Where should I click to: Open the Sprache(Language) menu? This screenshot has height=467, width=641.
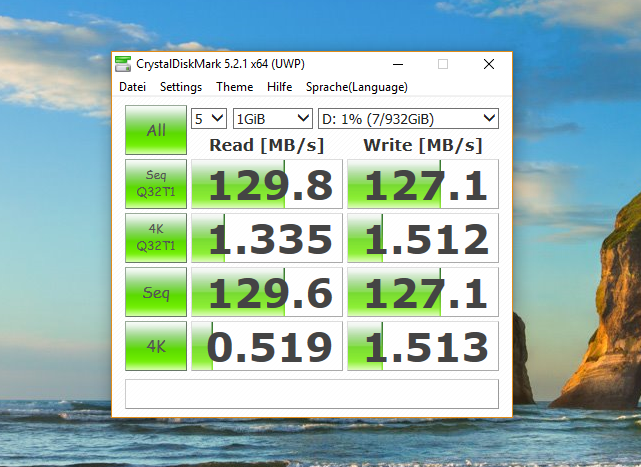click(356, 87)
